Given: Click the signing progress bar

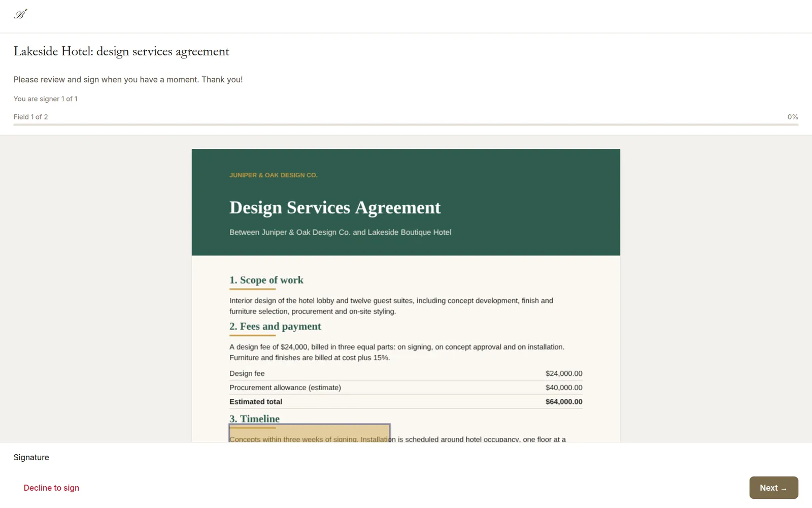Looking at the screenshot, I should pyautogui.click(x=406, y=124).
